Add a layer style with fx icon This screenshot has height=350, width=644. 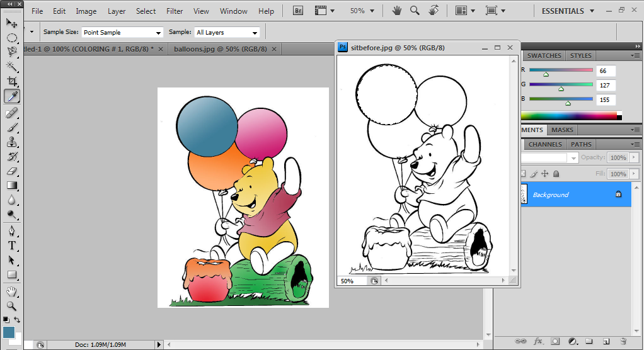click(x=538, y=341)
